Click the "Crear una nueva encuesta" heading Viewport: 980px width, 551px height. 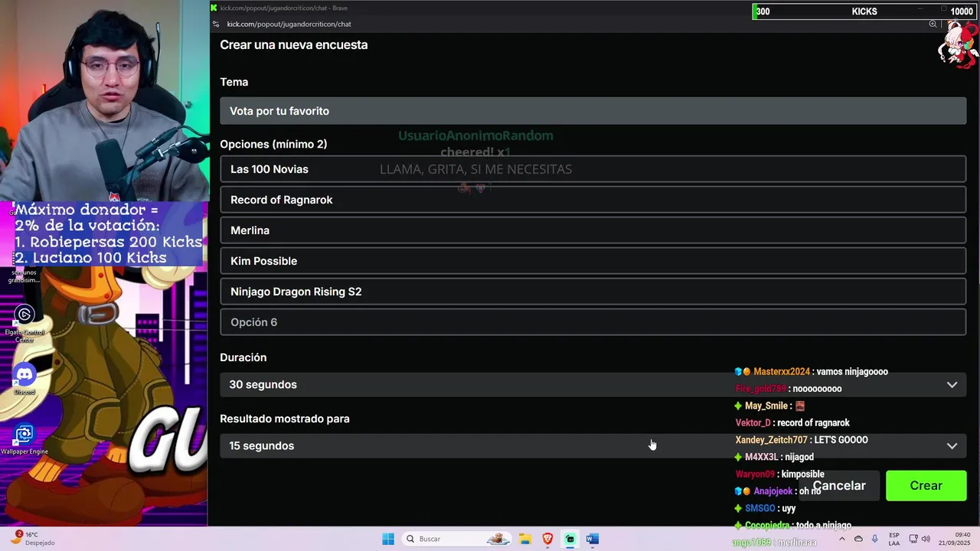click(294, 44)
